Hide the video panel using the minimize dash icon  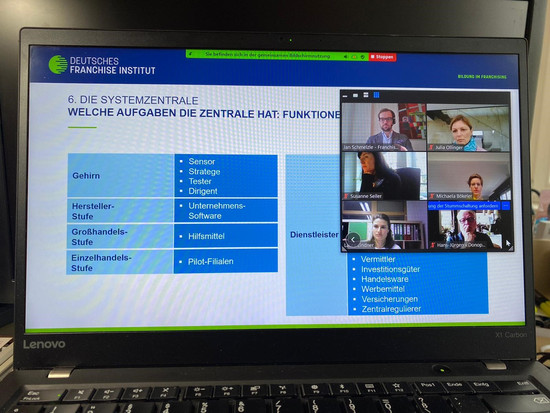(345, 95)
